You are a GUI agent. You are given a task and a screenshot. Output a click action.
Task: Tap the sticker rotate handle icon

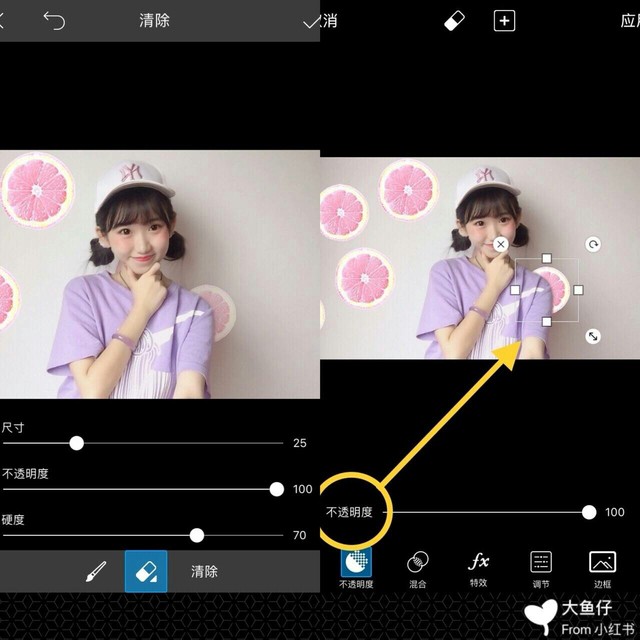(x=593, y=244)
